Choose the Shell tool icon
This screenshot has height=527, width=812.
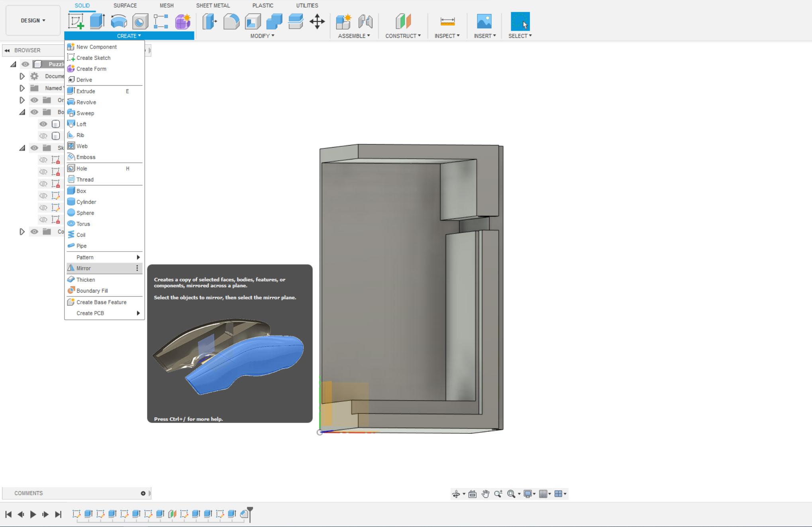[253, 22]
